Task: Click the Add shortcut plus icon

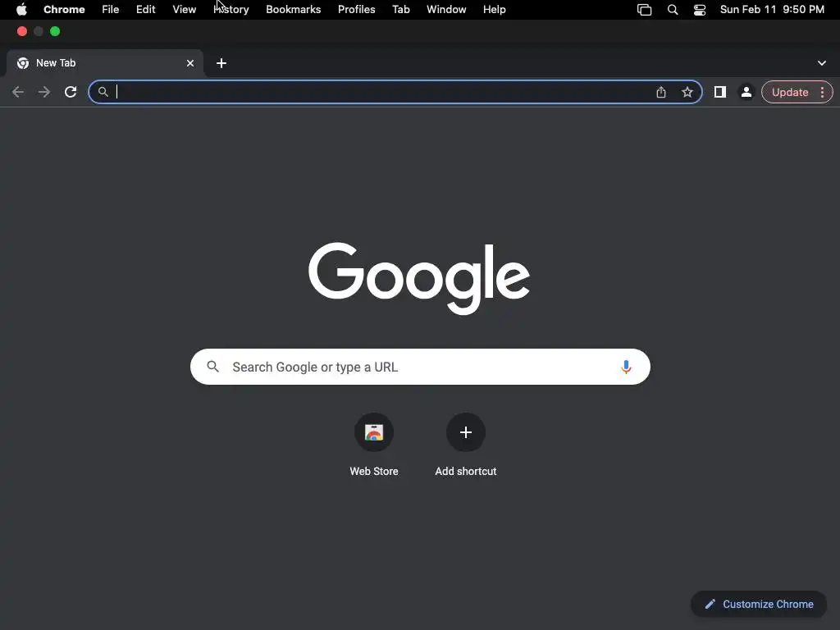Action: (x=466, y=432)
